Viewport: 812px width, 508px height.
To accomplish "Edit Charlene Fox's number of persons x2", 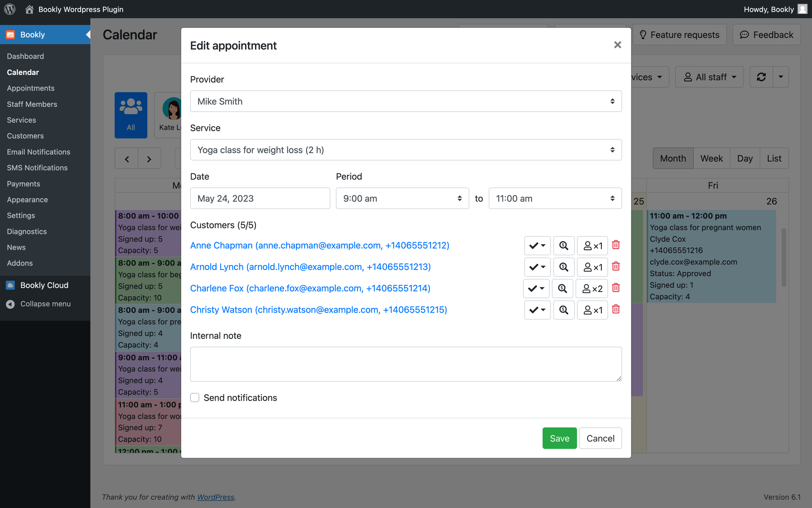I will (x=592, y=289).
